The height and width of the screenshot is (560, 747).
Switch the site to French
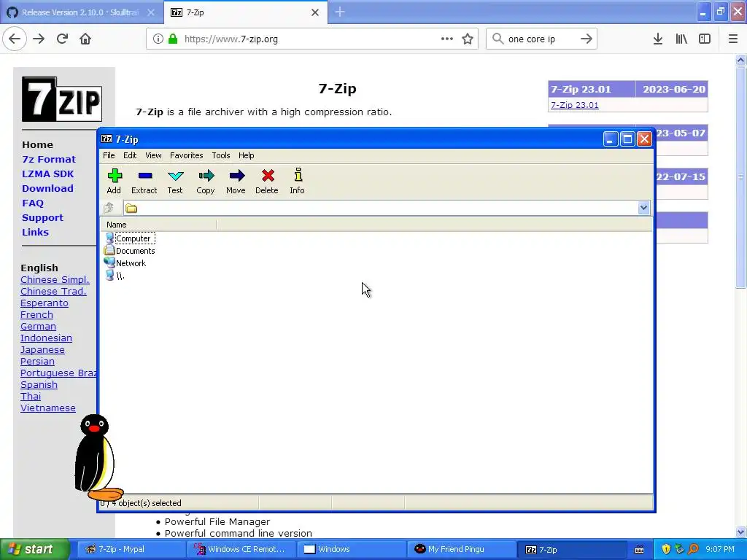pyautogui.click(x=36, y=314)
